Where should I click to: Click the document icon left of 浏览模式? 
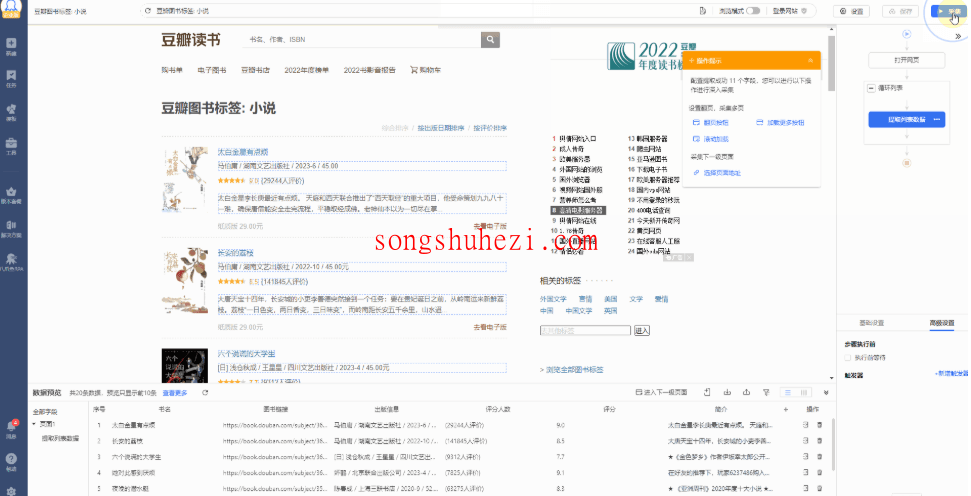[x=703, y=11]
